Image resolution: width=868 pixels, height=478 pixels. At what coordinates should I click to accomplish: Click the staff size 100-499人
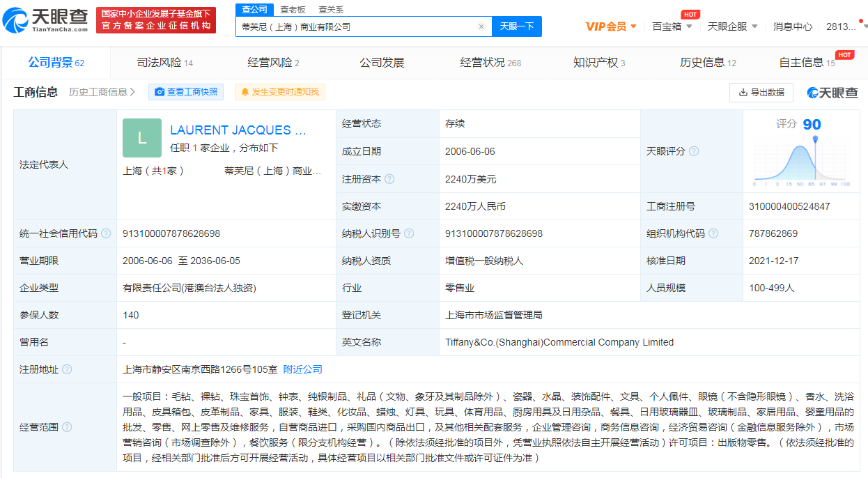pos(773,288)
